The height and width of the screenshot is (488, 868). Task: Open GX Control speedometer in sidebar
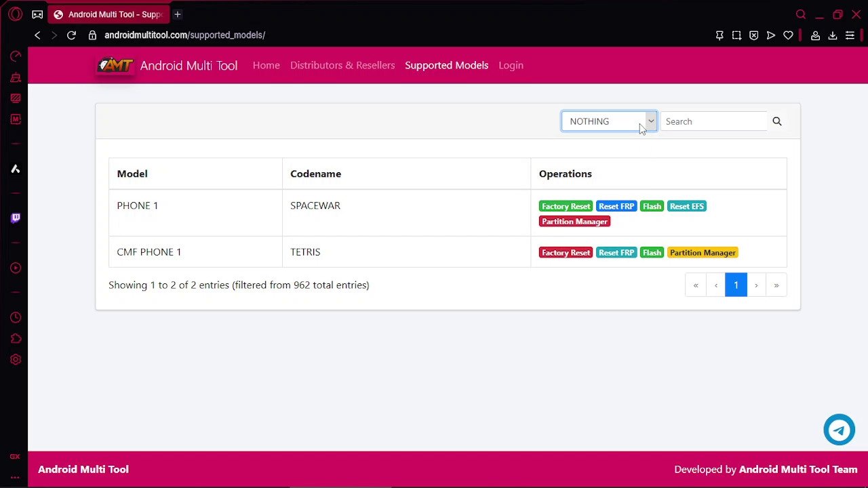tap(15, 56)
